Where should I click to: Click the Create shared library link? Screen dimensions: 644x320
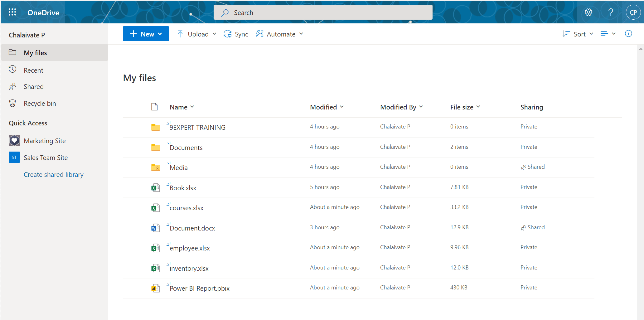tap(53, 174)
